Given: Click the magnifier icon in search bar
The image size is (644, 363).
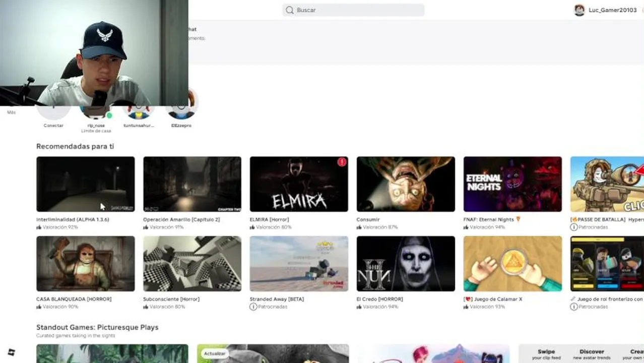Looking at the screenshot, I should coord(290,10).
